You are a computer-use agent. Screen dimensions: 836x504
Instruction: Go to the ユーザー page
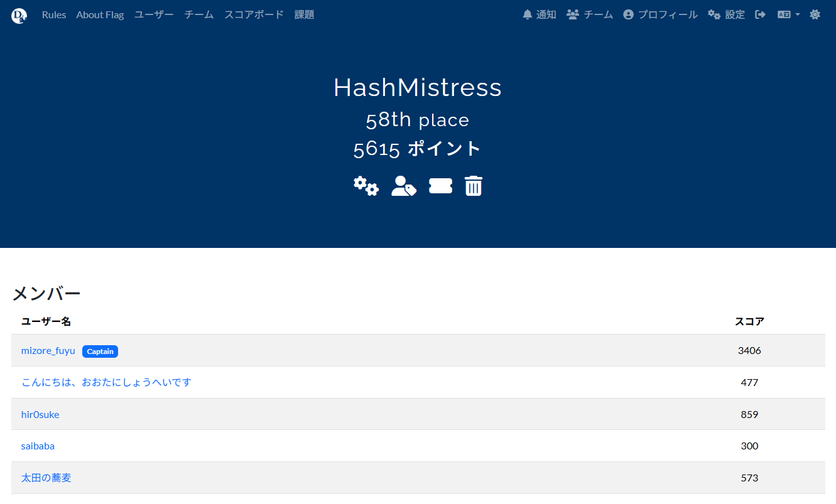tap(154, 14)
